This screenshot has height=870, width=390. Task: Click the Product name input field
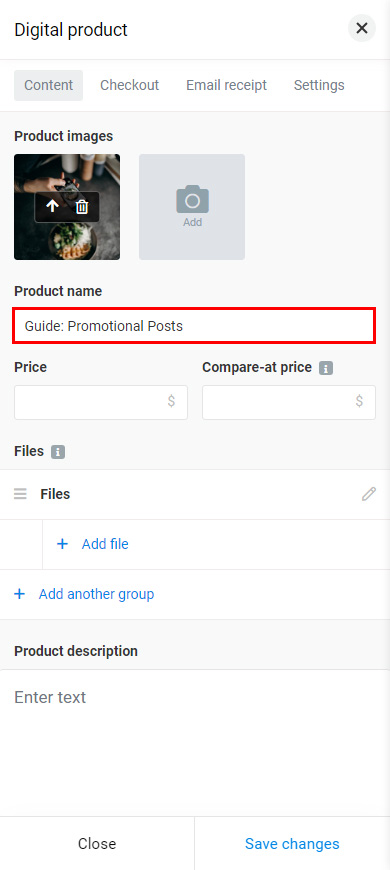(x=194, y=326)
